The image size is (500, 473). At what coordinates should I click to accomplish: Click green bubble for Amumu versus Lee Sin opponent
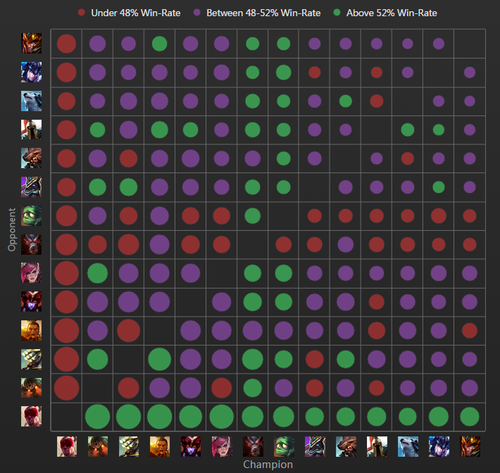click(x=284, y=416)
